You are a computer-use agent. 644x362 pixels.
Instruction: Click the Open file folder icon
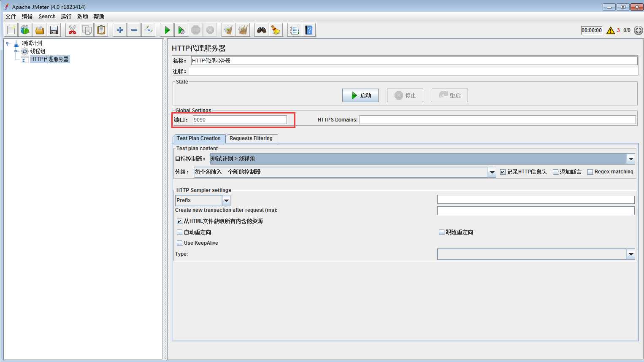(x=40, y=30)
